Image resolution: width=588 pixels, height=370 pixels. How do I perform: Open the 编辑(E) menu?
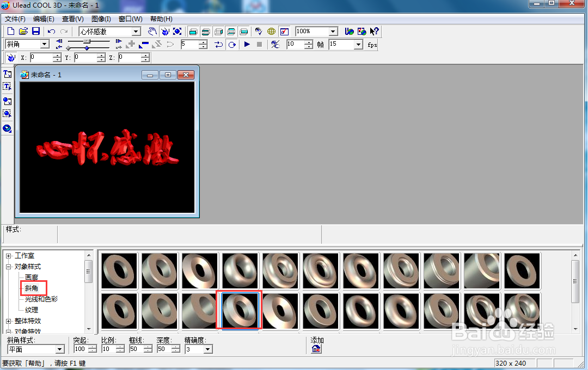tap(44, 18)
